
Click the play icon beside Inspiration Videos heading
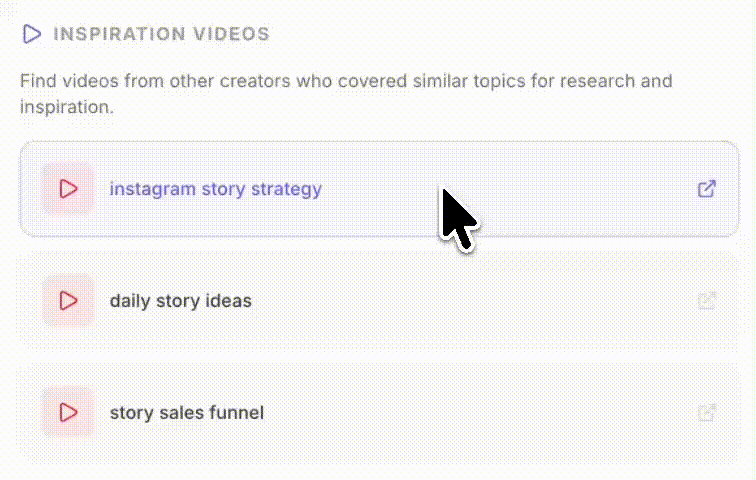(32, 34)
